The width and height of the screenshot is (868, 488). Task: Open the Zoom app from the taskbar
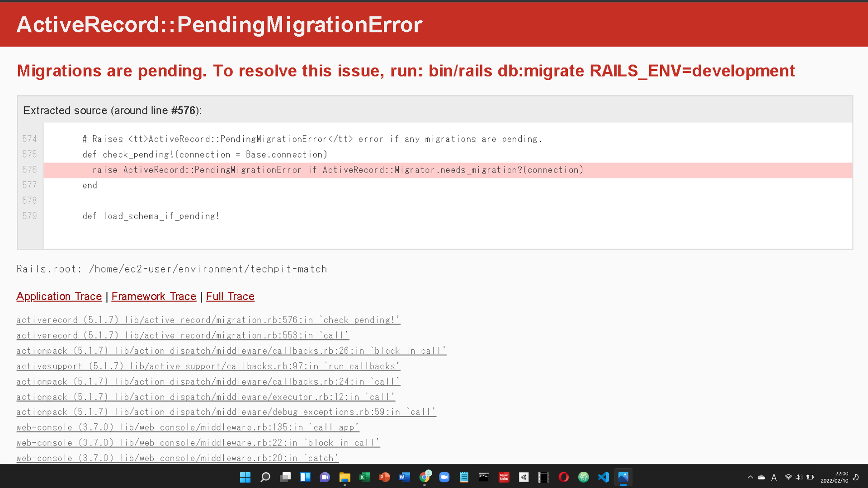point(444,477)
